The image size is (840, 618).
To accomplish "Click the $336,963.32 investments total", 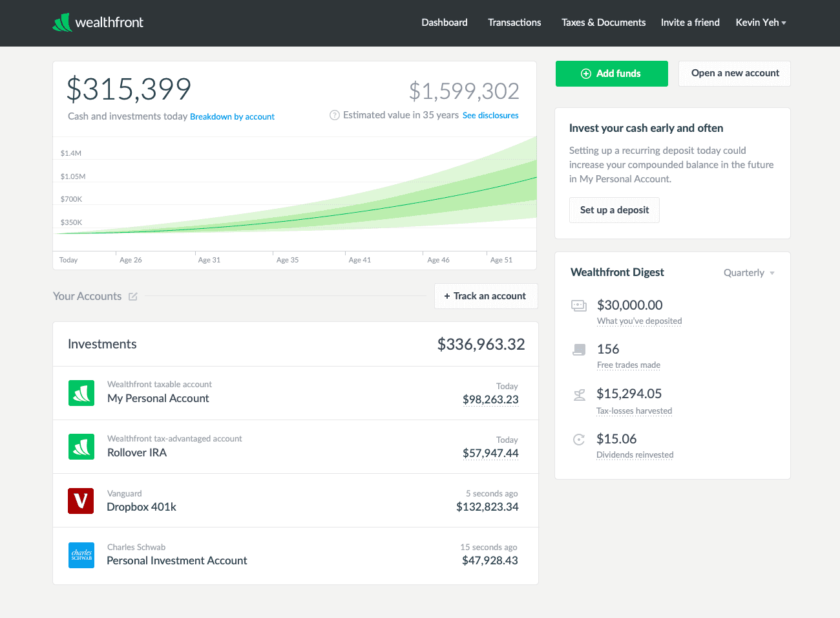I will (x=481, y=345).
